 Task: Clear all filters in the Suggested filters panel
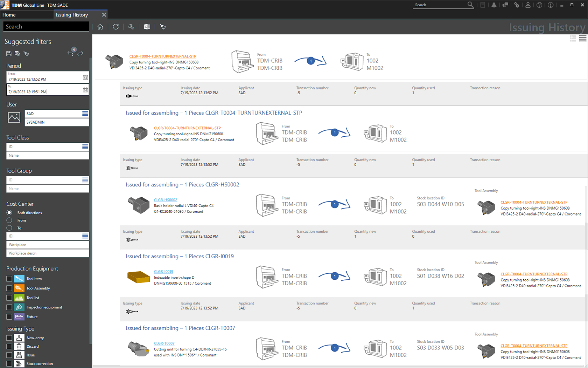pyautogui.click(x=26, y=54)
